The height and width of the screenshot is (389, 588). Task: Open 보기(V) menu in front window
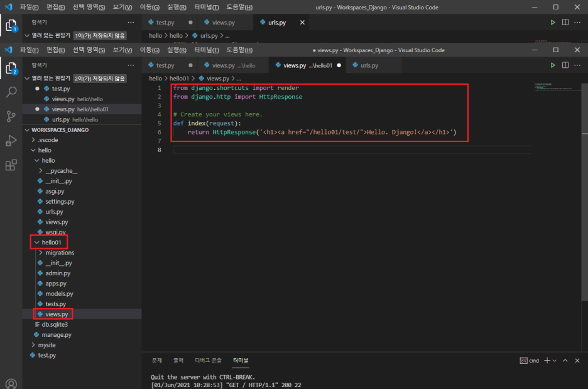click(122, 50)
